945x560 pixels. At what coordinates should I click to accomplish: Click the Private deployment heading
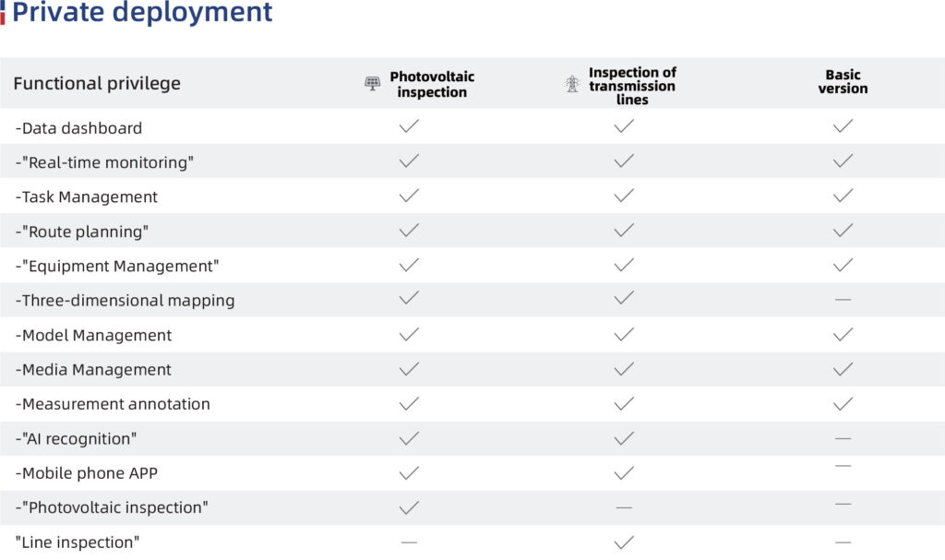142,12
